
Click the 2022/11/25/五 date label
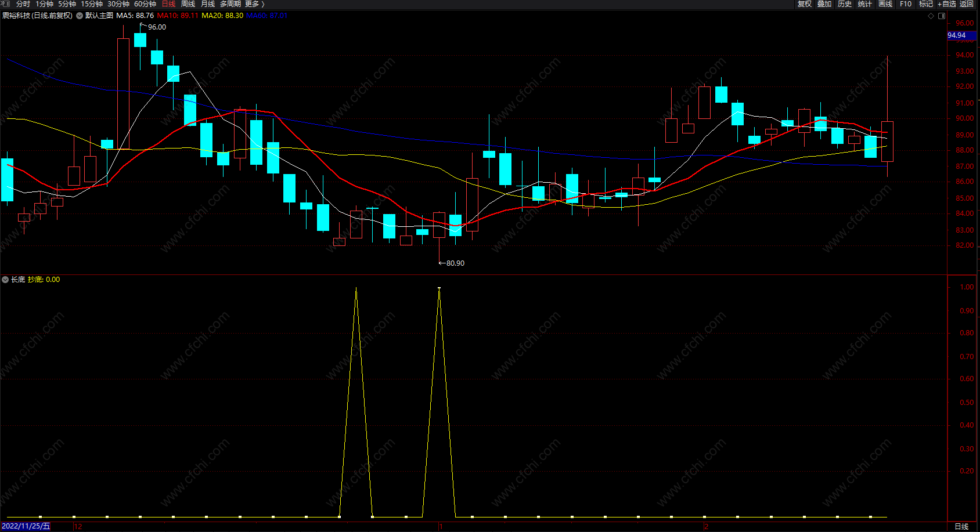[x=26, y=526]
